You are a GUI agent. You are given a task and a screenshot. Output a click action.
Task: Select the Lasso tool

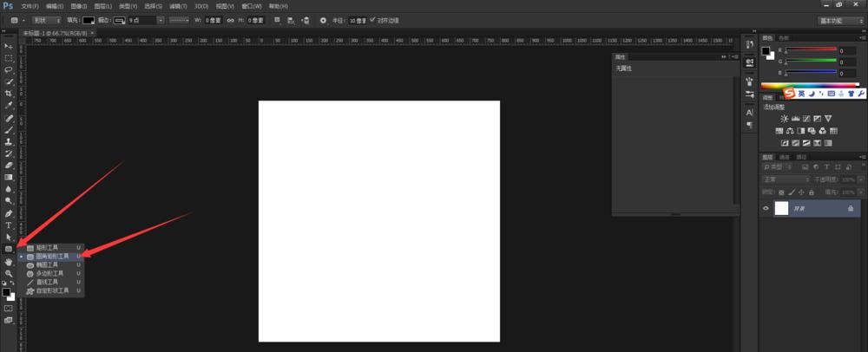9,69
